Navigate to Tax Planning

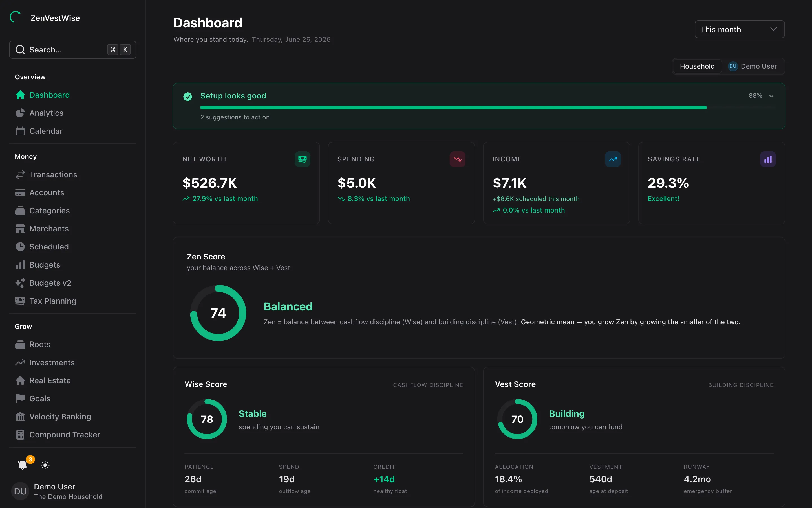[x=72, y=301]
